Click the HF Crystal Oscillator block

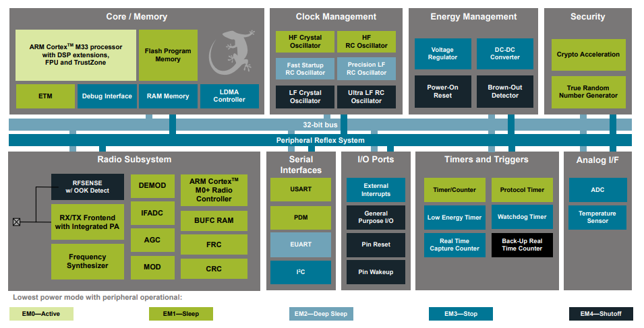(x=305, y=42)
